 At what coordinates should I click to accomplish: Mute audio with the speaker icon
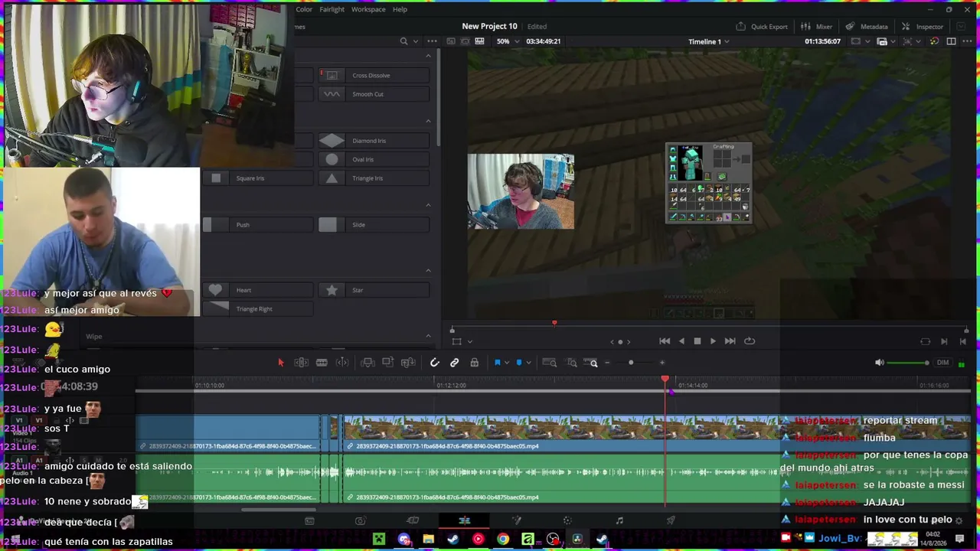(x=880, y=363)
